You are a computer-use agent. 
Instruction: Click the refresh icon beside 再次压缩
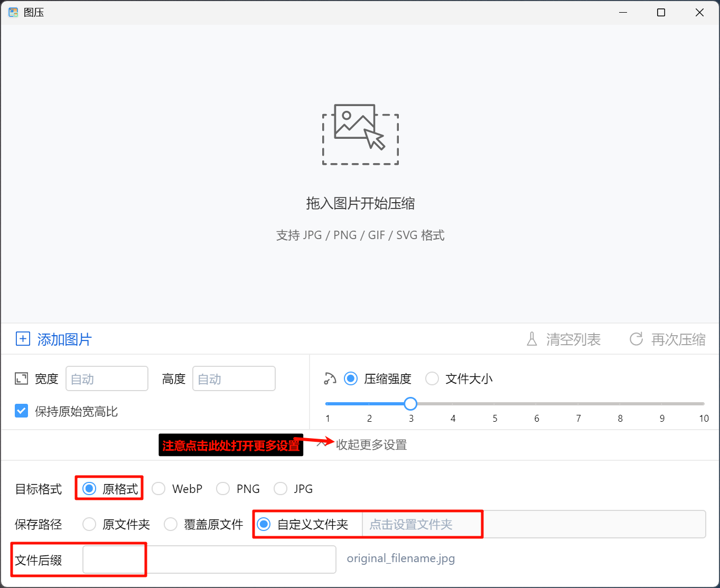point(637,339)
